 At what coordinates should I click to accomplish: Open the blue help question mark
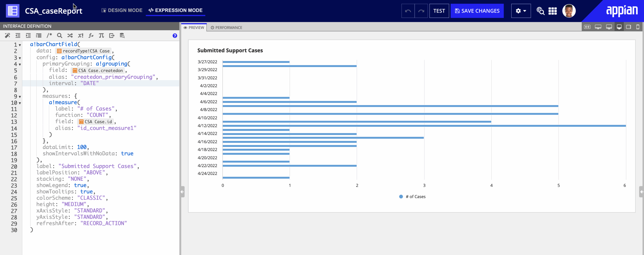175,36
